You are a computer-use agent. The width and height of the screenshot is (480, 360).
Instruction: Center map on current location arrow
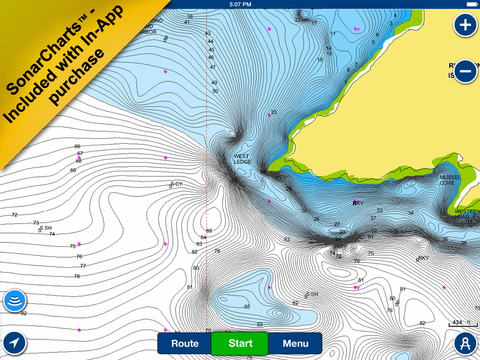click(x=15, y=343)
